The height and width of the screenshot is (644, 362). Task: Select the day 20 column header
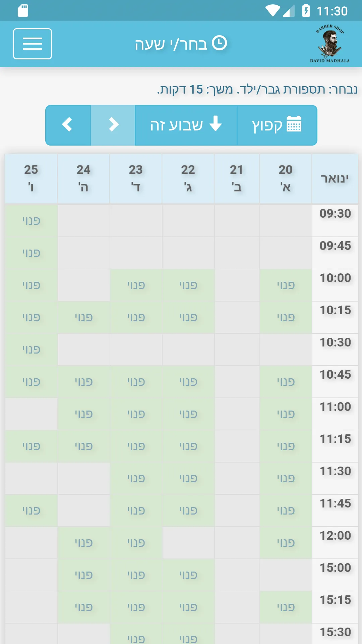[286, 178]
